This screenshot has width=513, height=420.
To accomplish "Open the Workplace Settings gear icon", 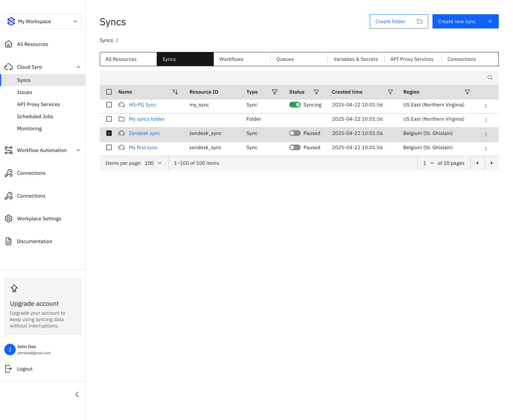I will coord(9,219).
